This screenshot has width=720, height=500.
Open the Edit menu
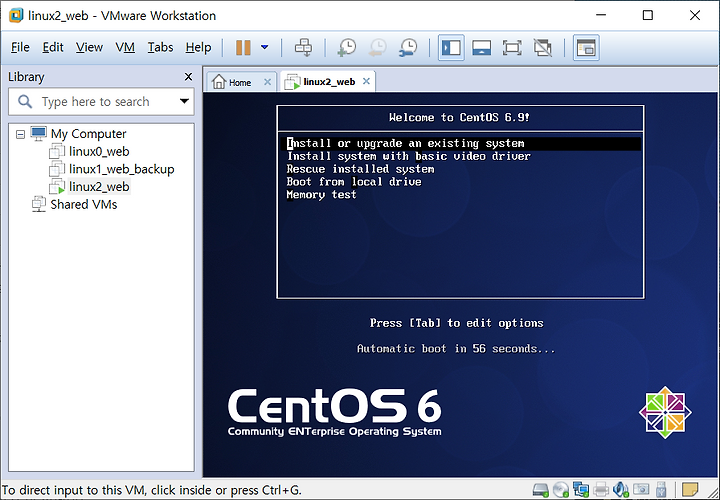(53, 47)
